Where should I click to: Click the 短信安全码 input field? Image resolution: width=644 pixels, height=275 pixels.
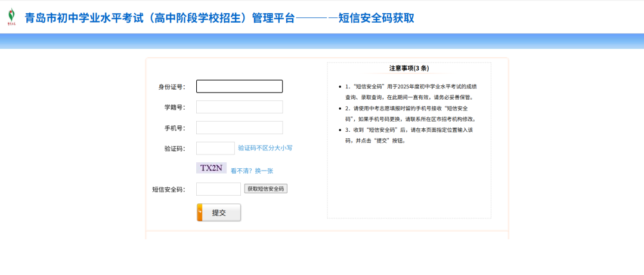coord(218,189)
